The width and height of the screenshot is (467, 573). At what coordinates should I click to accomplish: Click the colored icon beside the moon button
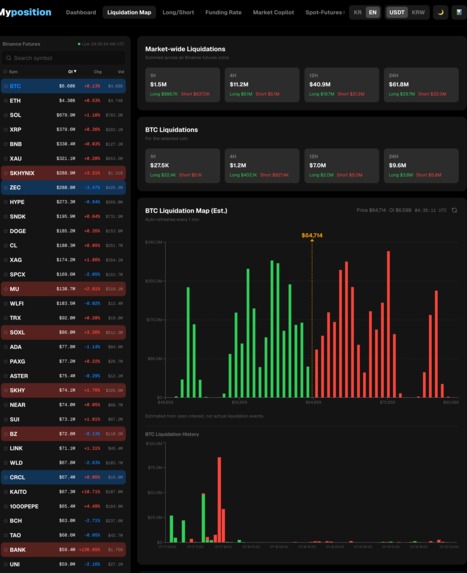point(459,12)
